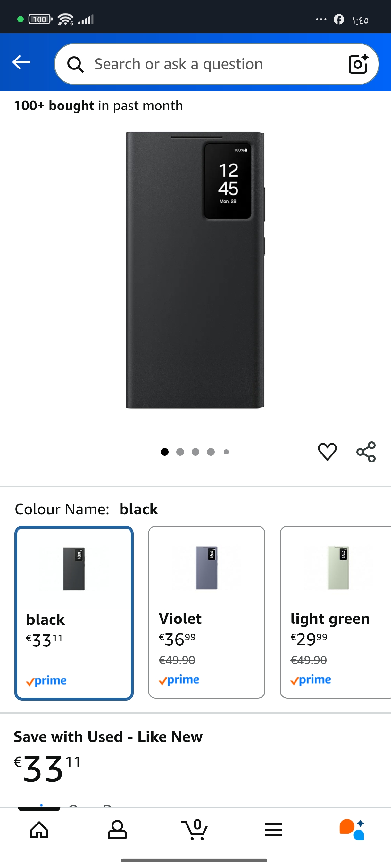
Task: Open the hamburger menu
Action: click(274, 830)
